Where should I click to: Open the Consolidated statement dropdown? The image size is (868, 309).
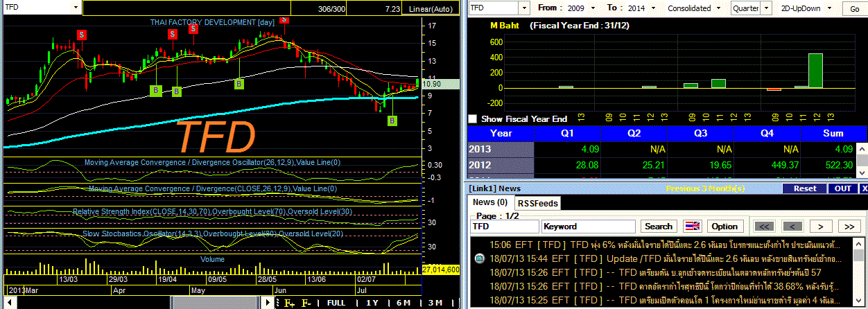pyautogui.click(x=719, y=8)
